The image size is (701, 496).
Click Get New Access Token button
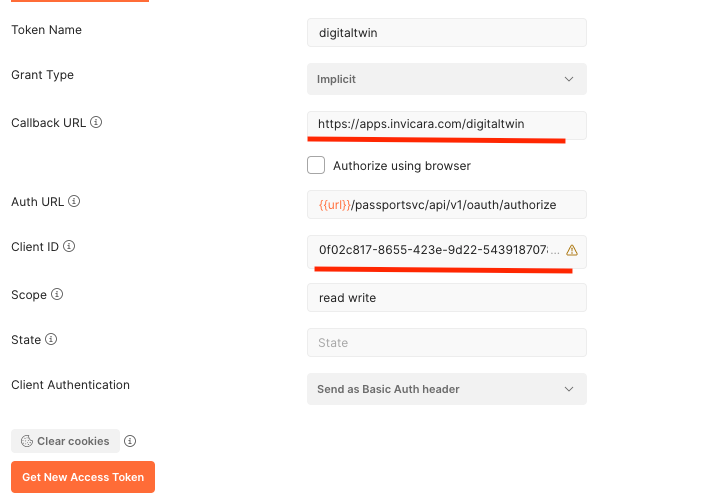click(x=83, y=477)
